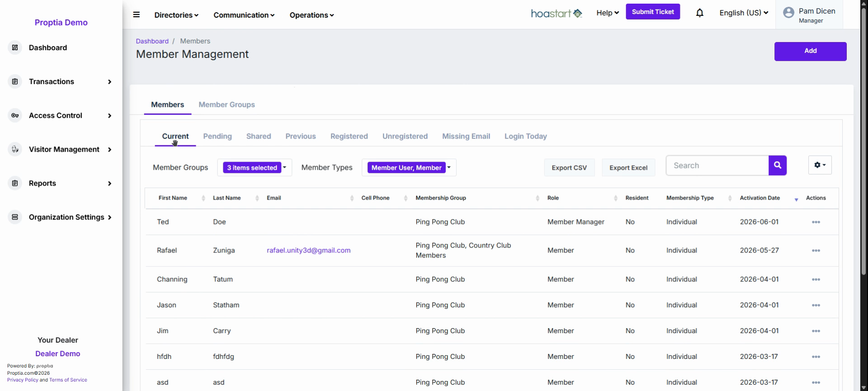
Task: Open the Directories dropdown menu
Action: [176, 15]
